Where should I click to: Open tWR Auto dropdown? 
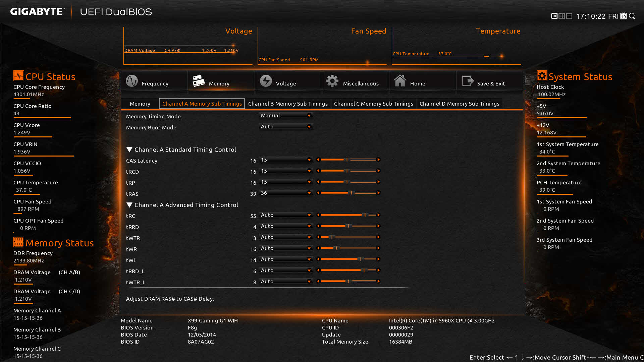pyautogui.click(x=286, y=248)
